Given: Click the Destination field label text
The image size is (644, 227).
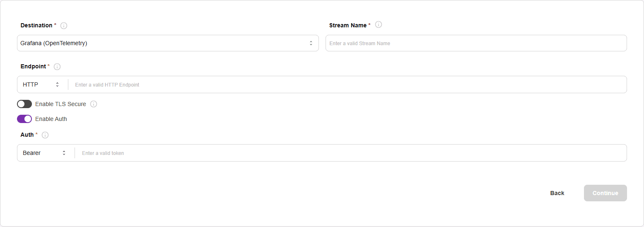Looking at the screenshot, I should point(36,25).
